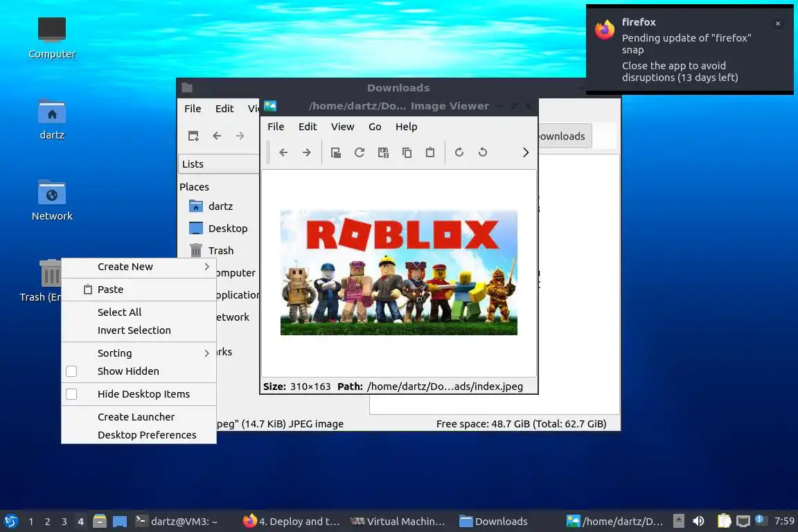The image size is (798, 532).
Task: Click the Size 310×163 status text
Action: (x=296, y=387)
